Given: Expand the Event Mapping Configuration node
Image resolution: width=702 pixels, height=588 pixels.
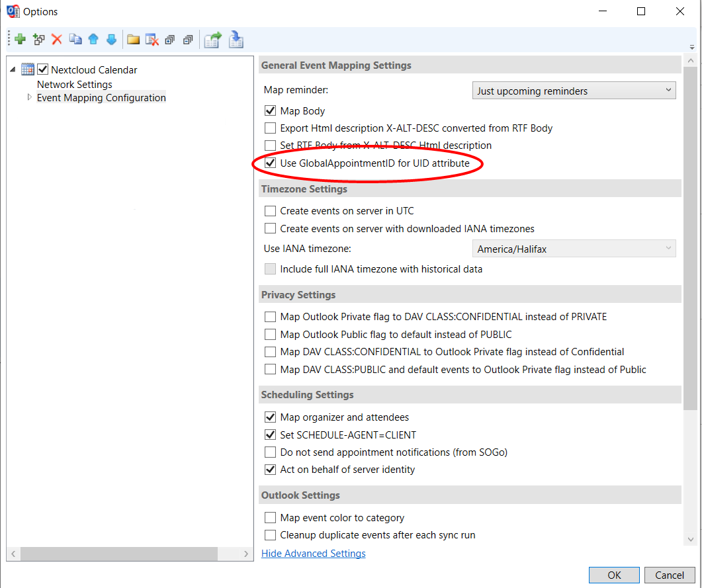Looking at the screenshot, I should pos(30,97).
